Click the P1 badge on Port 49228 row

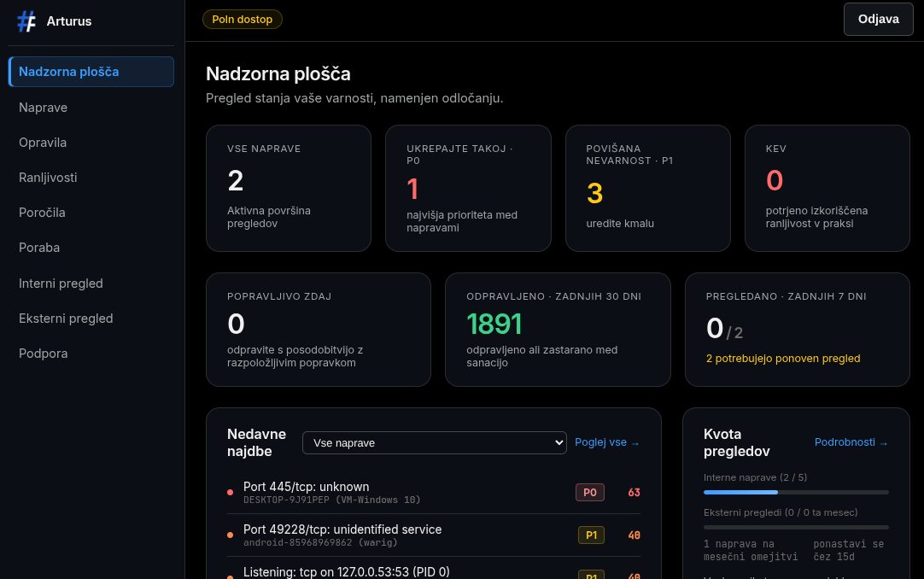(591, 535)
